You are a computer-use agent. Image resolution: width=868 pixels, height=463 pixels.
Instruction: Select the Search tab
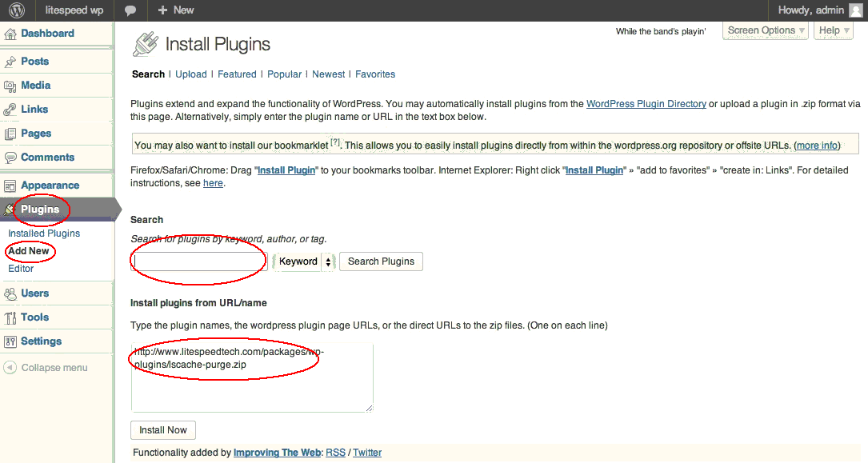[x=148, y=74]
